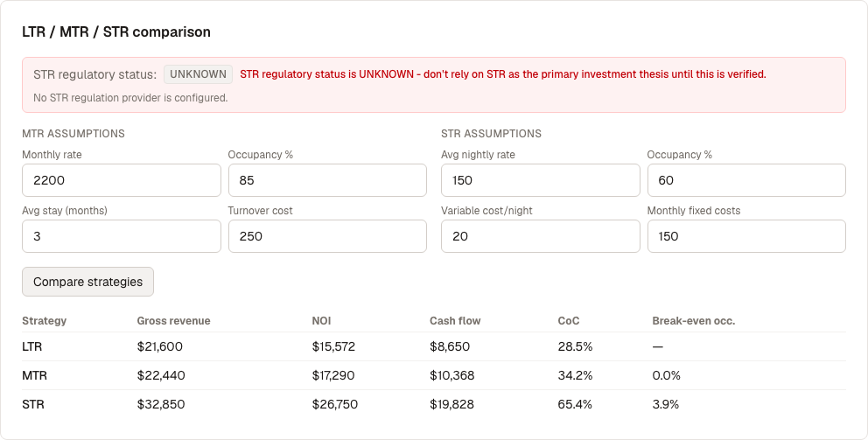Click the LTR break-even dash value

(658, 347)
